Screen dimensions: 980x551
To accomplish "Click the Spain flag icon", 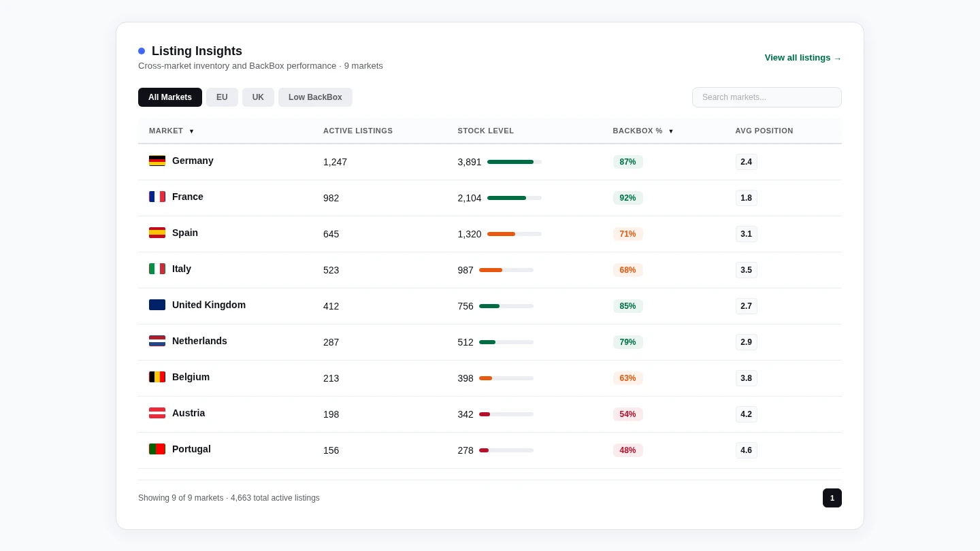I will point(157,233).
